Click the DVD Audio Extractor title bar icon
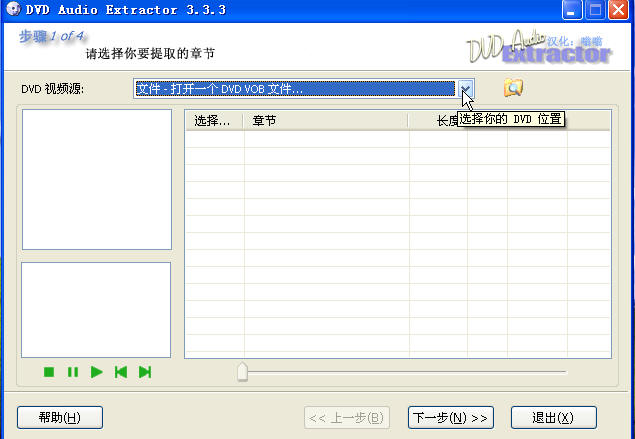Image resolution: width=635 pixels, height=439 pixels. pos(13,9)
